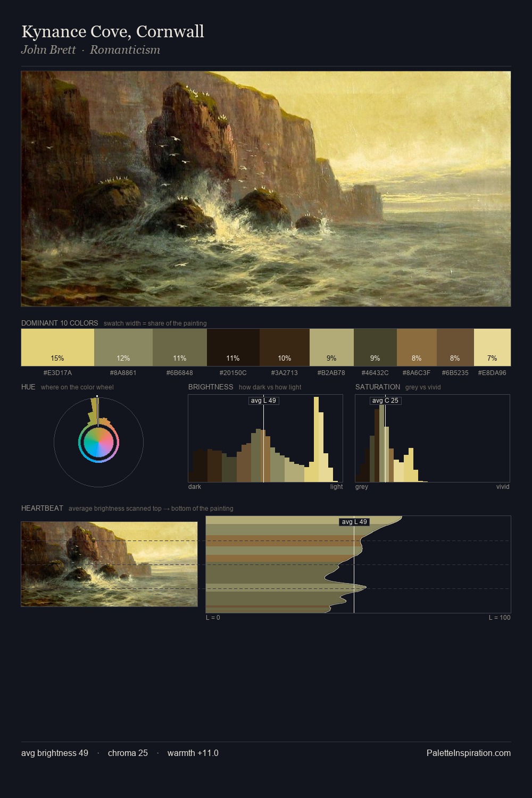This screenshot has width=532, height=798.
Task: Click the hex code text '#E8DA96'
Action: 492,372
